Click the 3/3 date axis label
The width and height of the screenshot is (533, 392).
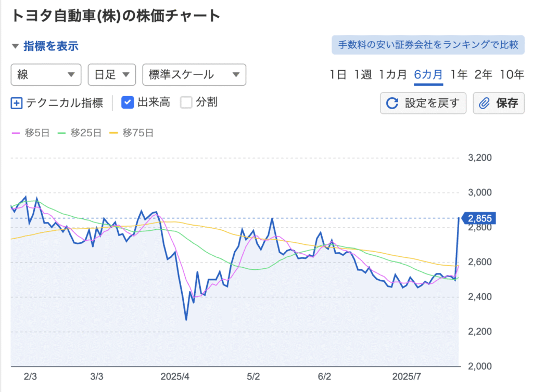click(x=96, y=377)
